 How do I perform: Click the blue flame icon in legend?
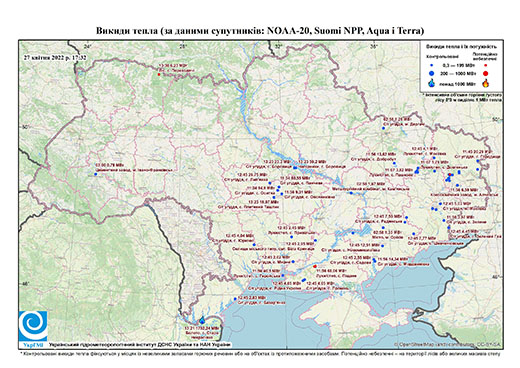(x=432, y=83)
